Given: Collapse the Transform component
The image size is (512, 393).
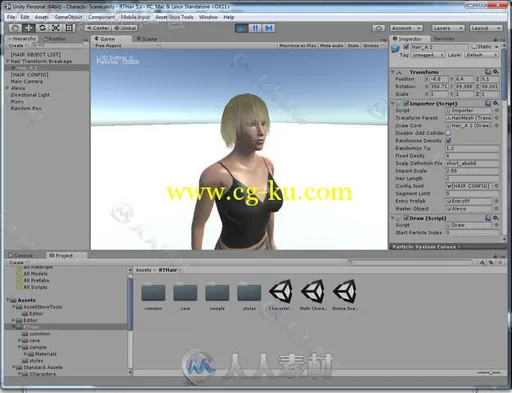Looking at the screenshot, I should [x=393, y=72].
